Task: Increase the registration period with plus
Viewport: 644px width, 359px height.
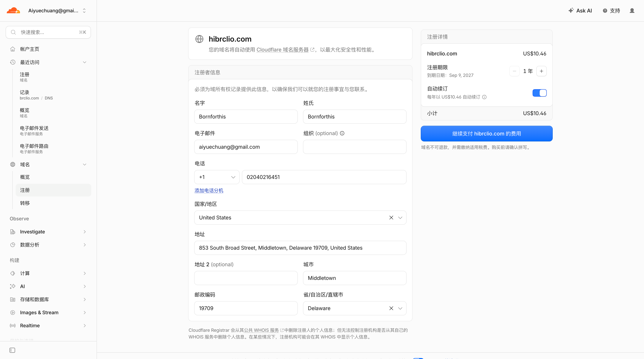Action: (541, 71)
